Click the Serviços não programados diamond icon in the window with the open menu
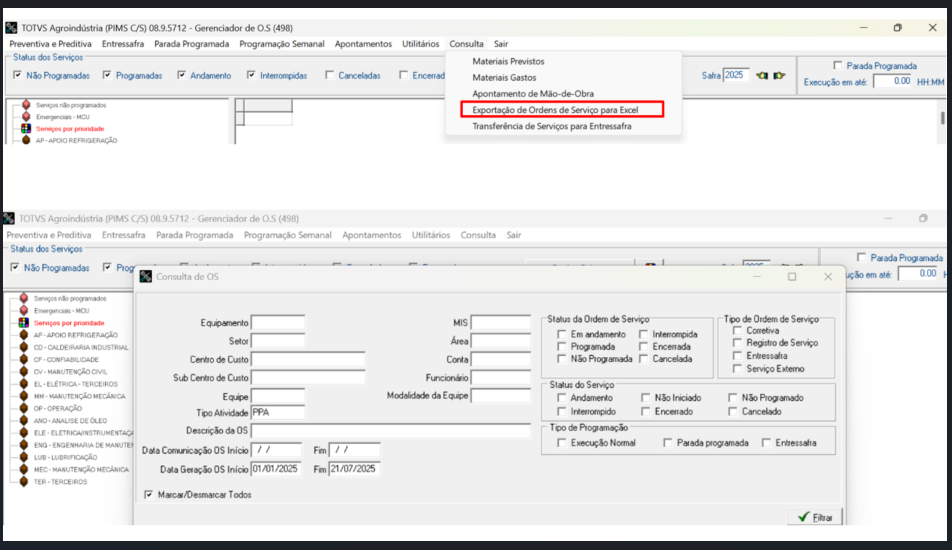952x550 pixels. point(26,105)
